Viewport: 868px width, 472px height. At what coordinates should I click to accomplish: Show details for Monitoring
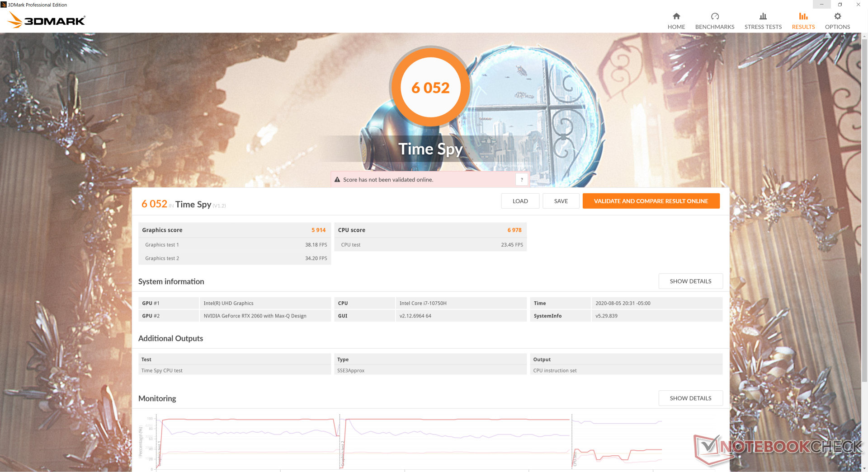[x=690, y=398]
